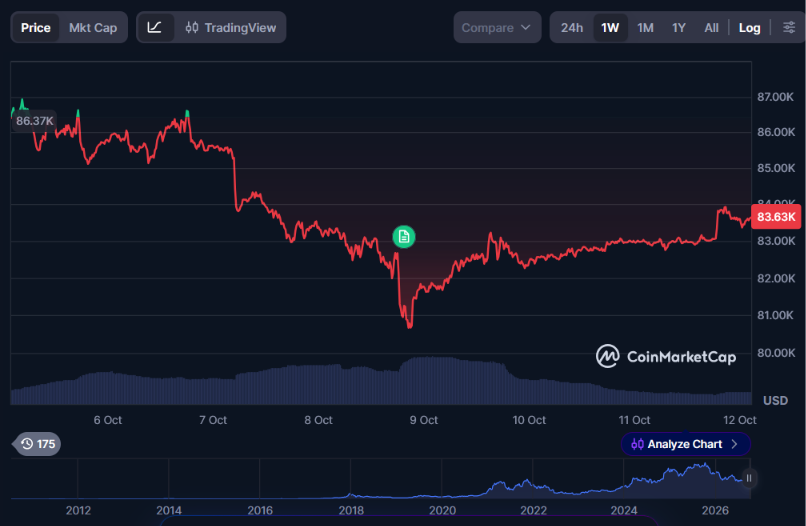Set range to 1W
This screenshot has height=526, width=806.
pos(610,28)
